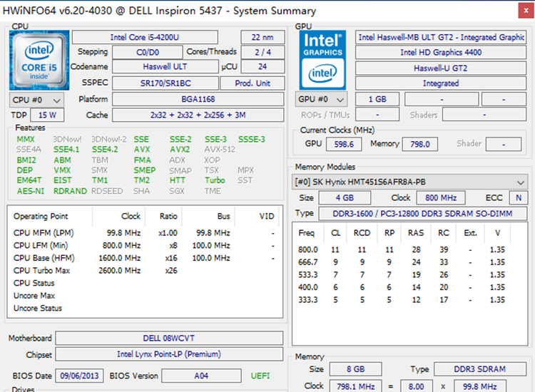Click the cache value 2x32 + 2x32 + 2x256 + 3M
The image size is (535, 392).
point(198,115)
